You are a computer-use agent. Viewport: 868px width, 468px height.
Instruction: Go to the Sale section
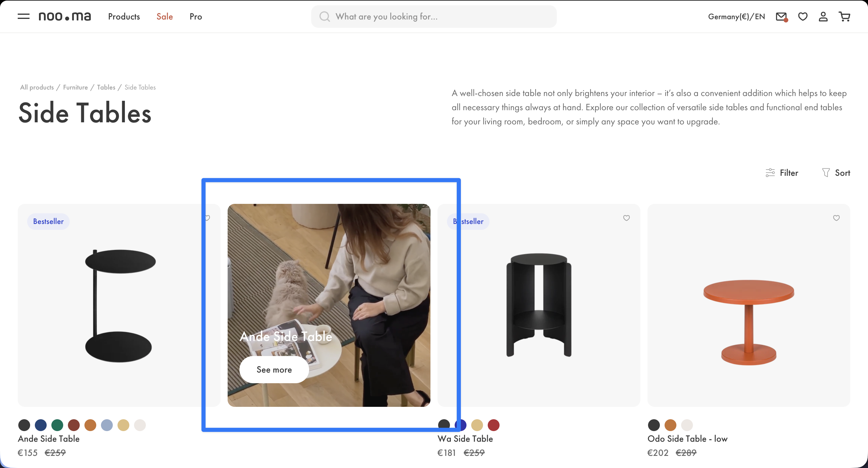[x=164, y=17]
